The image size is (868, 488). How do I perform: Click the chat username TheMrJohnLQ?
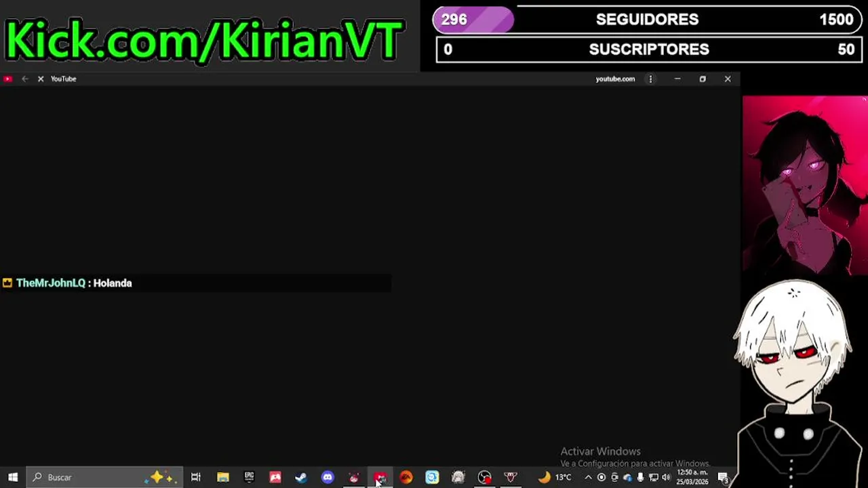[x=51, y=283]
